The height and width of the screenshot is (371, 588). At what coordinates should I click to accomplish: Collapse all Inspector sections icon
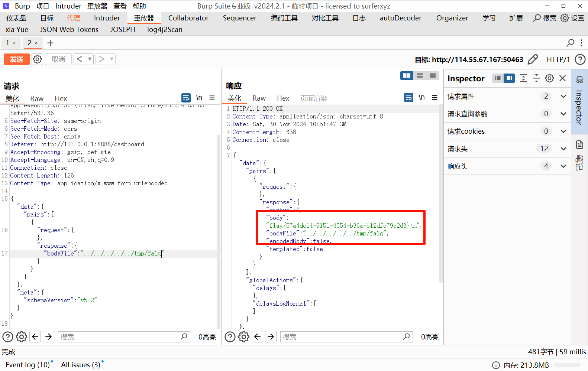(536, 78)
